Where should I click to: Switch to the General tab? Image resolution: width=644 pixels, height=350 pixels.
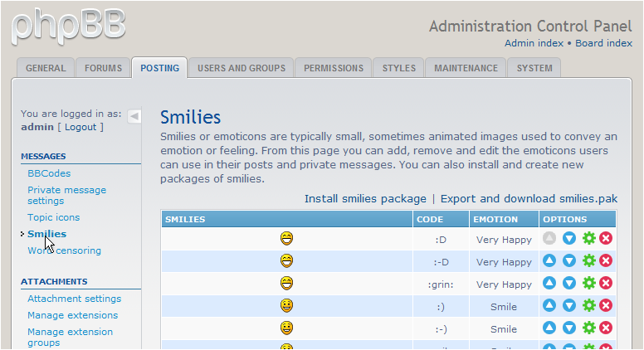(45, 68)
